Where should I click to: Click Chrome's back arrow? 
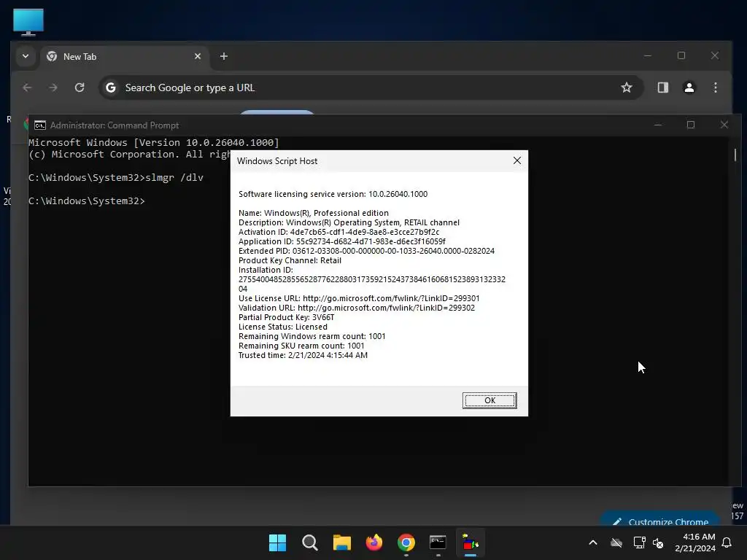[x=27, y=87]
